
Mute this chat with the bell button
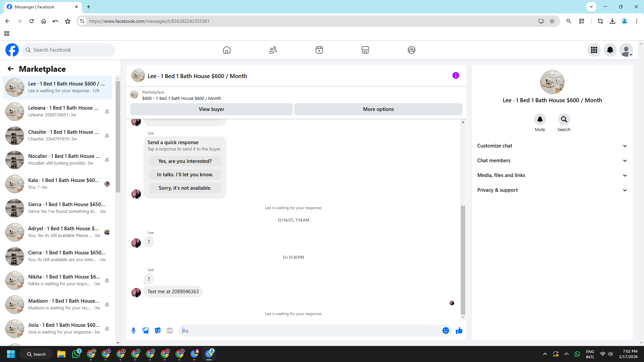coord(540,119)
